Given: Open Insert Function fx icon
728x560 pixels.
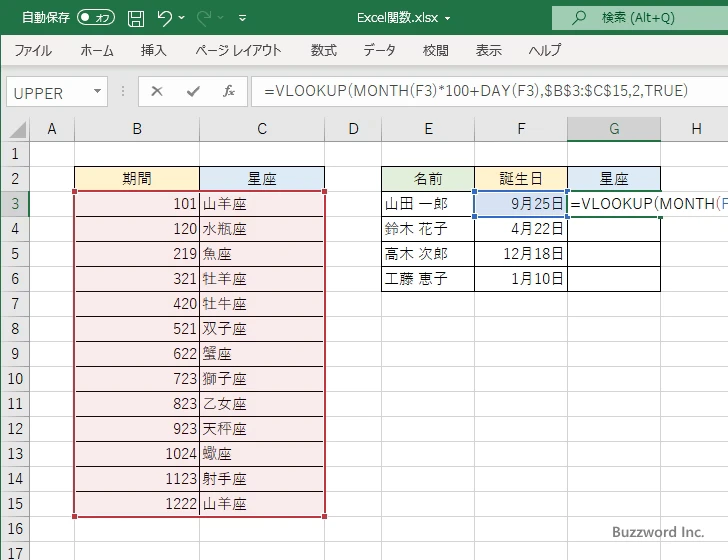Looking at the screenshot, I should (228, 91).
